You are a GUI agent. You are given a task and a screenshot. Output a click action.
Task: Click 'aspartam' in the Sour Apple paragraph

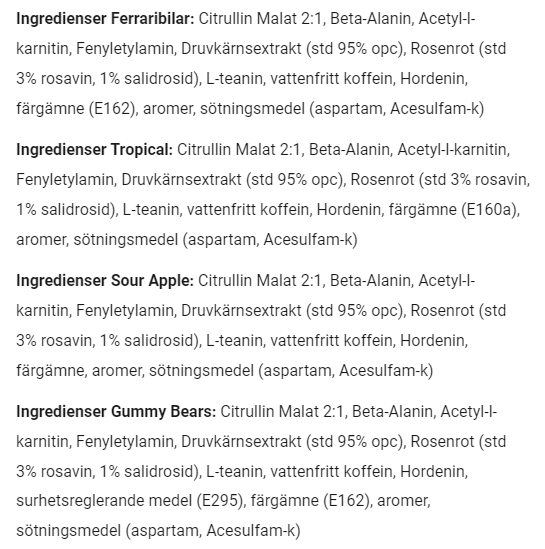point(298,371)
